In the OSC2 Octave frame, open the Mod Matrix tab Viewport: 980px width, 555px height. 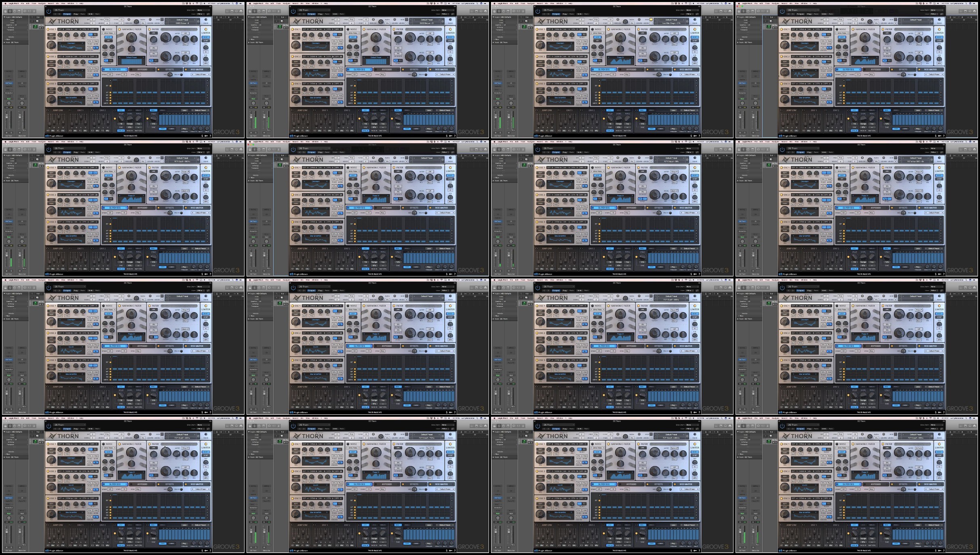197,70
